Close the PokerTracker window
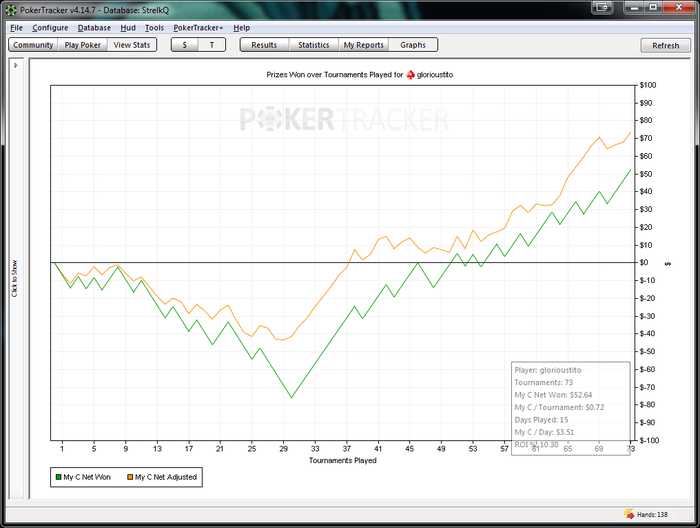Viewport: 700px width, 528px height. coord(679,7)
